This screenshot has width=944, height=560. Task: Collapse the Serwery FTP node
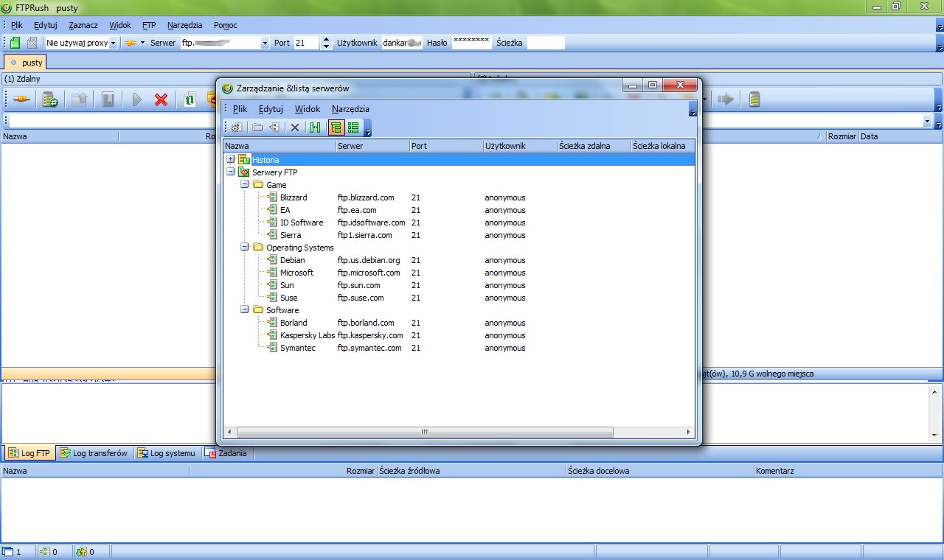pos(231,172)
